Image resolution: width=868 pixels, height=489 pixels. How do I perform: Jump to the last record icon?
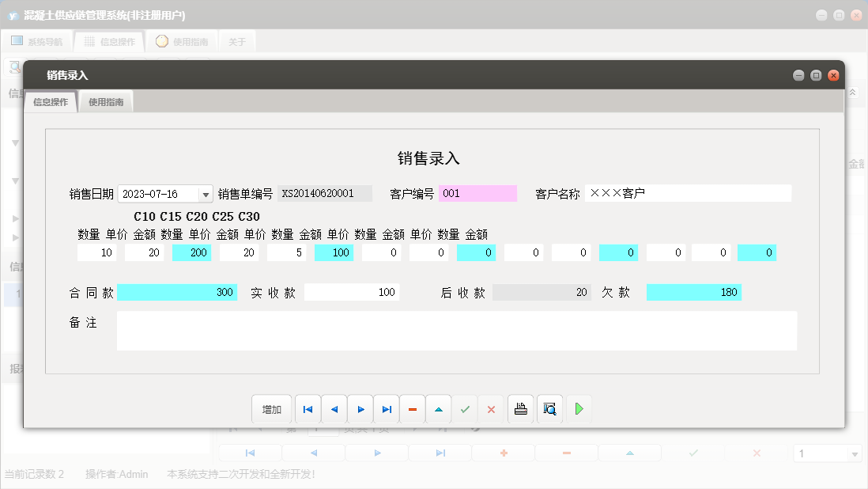(x=387, y=409)
